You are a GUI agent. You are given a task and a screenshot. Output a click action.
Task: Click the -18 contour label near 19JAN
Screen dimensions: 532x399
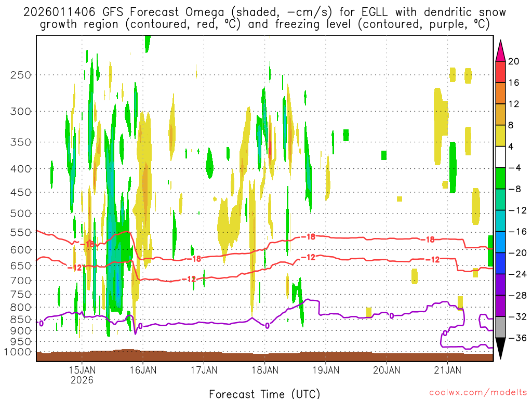pos(309,237)
